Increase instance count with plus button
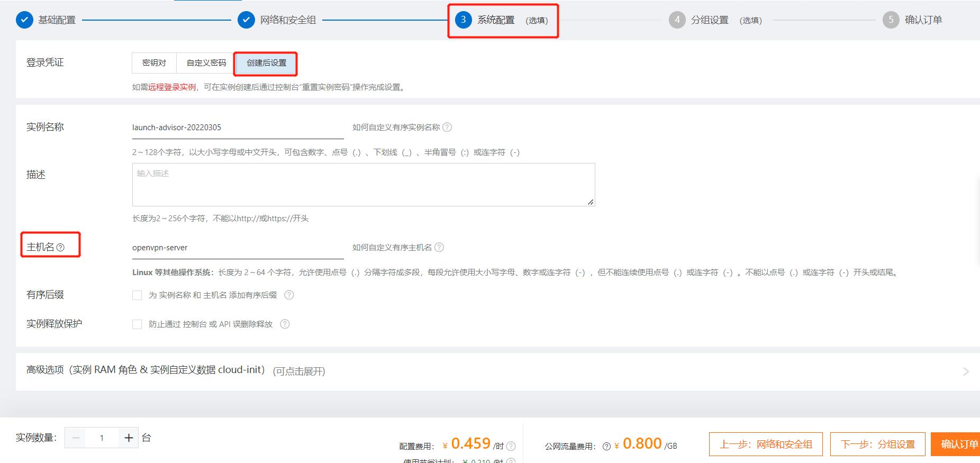 coord(129,438)
